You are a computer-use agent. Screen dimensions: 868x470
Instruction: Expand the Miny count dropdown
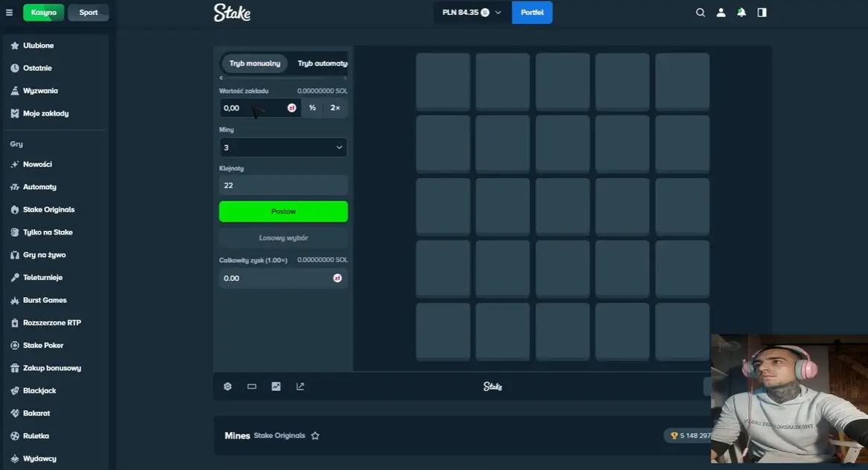pyautogui.click(x=284, y=147)
